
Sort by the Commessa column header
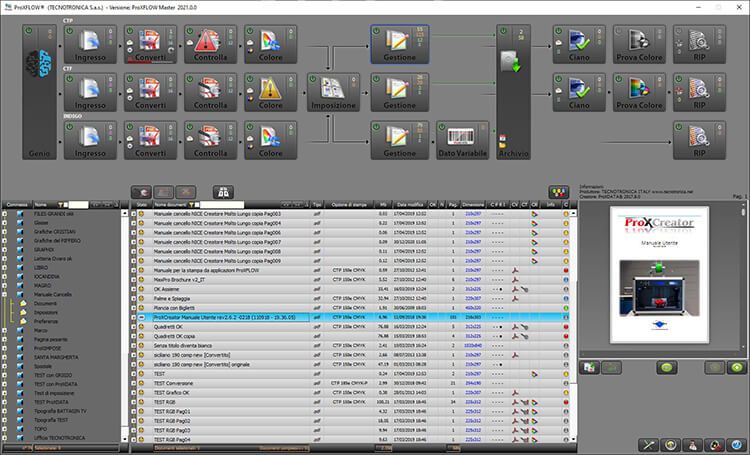point(17,205)
